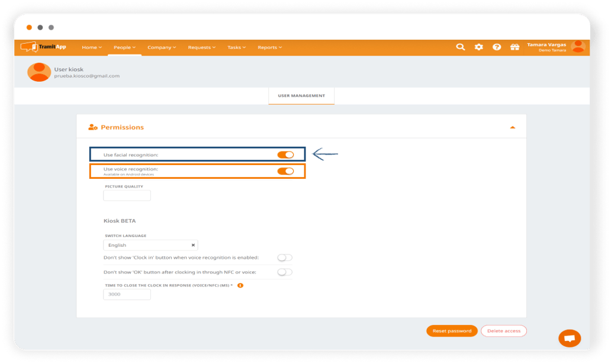Click the search magnifier icon
The height and width of the screenshot is (364, 611).
click(460, 47)
